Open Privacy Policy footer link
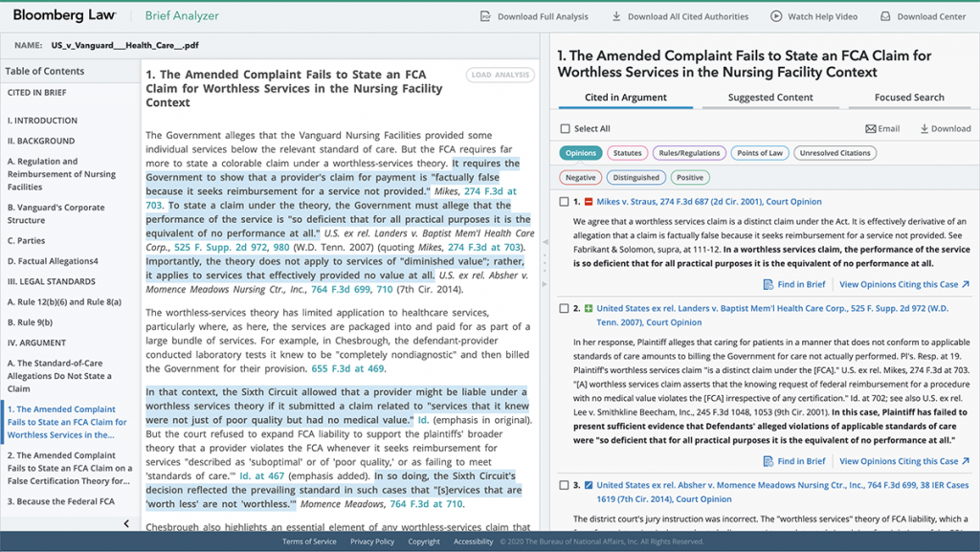This screenshot has width=980, height=552. point(372,541)
